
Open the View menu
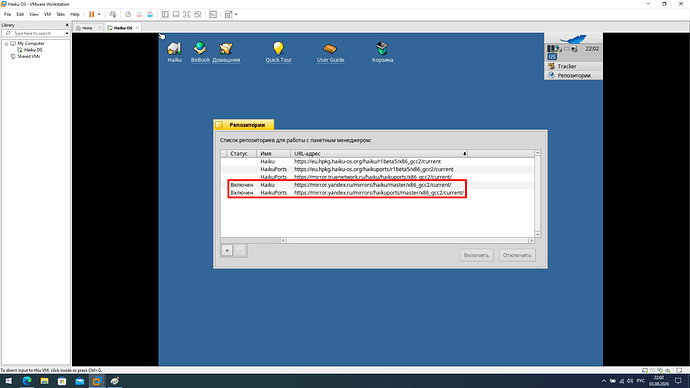[33, 15]
